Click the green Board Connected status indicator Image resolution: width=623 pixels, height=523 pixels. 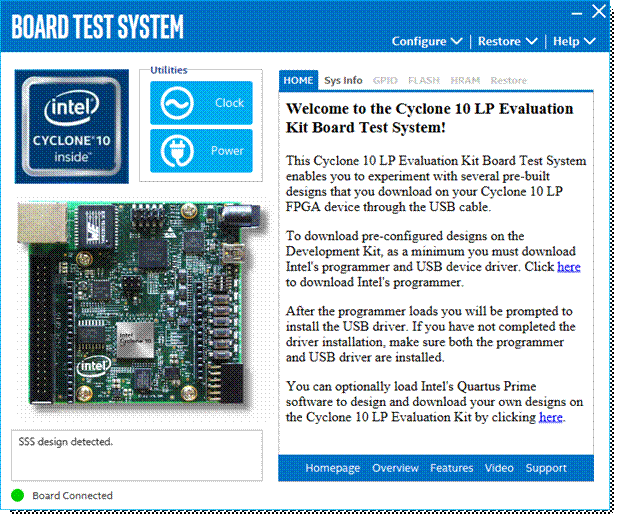coord(17,495)
